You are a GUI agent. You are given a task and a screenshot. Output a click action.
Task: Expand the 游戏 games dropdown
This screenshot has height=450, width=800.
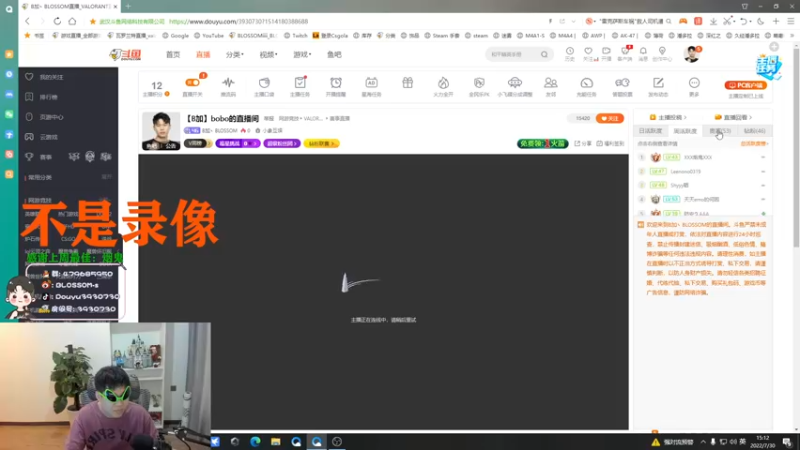pyautogui.click(x=302, y=55)
